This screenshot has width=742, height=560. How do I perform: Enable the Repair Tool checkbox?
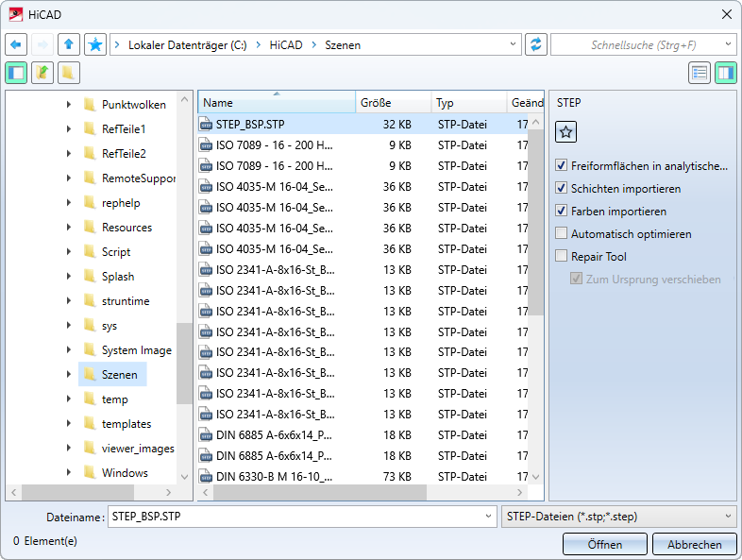(562, 256)
